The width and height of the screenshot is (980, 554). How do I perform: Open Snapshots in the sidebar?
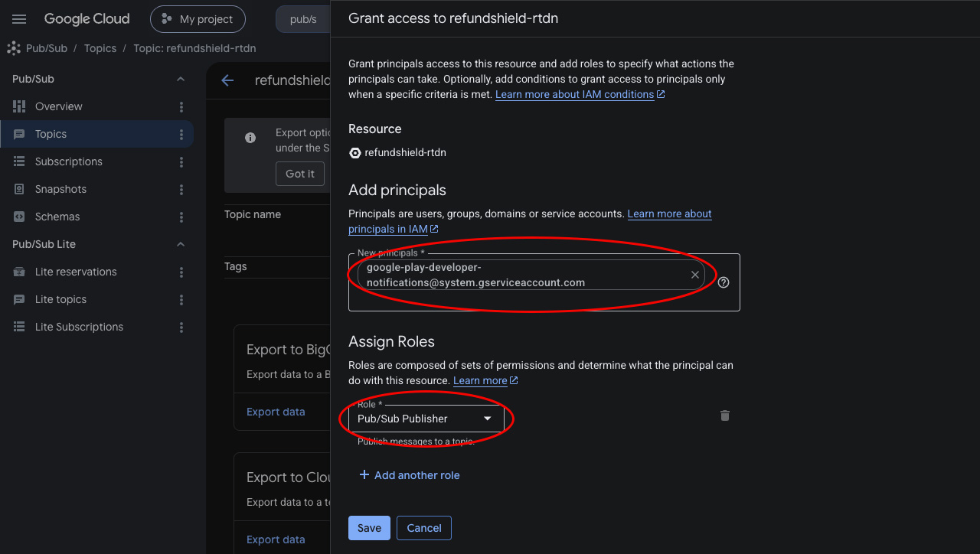[x=96, y=189]
